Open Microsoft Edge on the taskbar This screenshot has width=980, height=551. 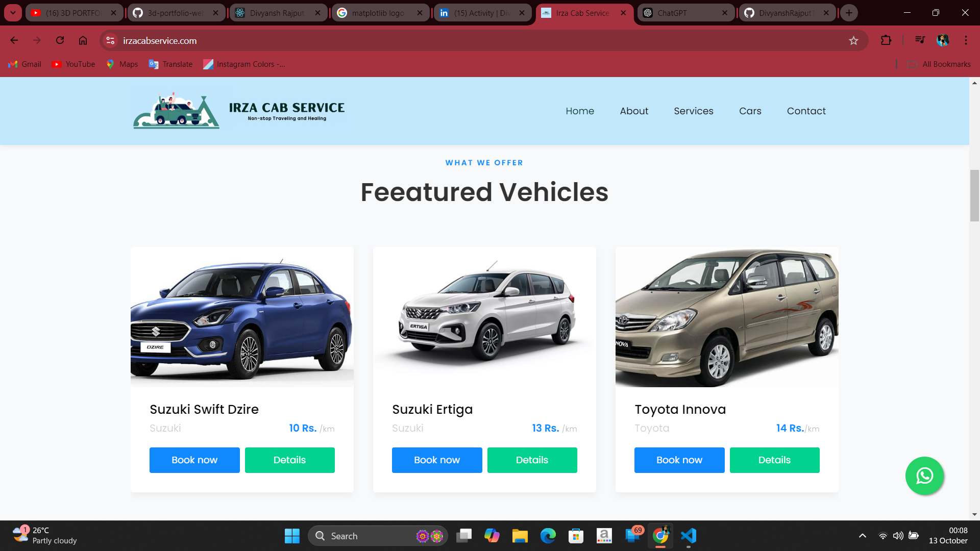(x=548, y=536)
